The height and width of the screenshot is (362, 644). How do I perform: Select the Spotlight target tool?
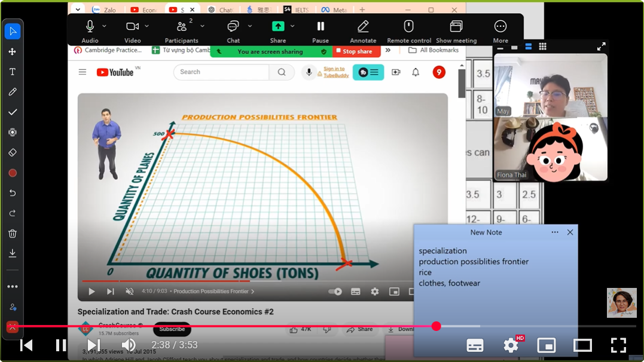pyautogui.click(x=13, y=132)
